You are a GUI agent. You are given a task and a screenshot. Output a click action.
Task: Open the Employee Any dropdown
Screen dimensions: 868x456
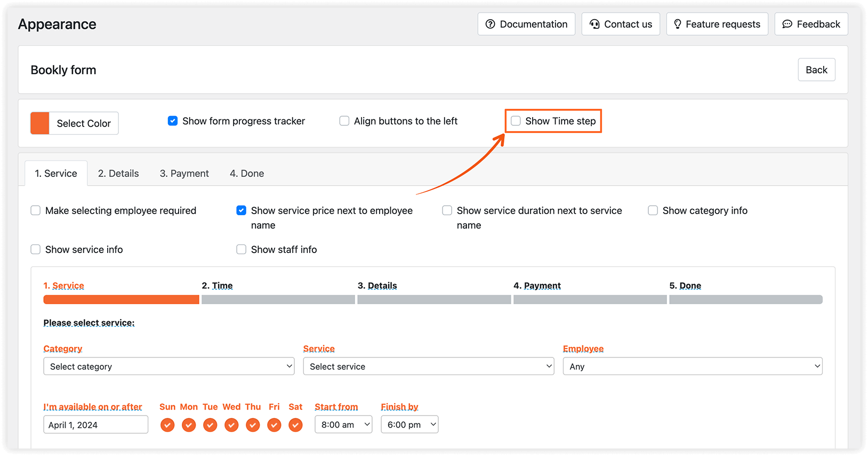[693, 367]
